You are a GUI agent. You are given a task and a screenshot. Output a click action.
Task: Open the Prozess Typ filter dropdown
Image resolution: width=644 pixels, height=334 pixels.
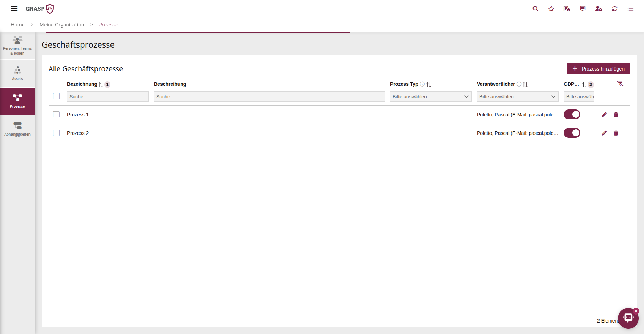coord(430,97)
